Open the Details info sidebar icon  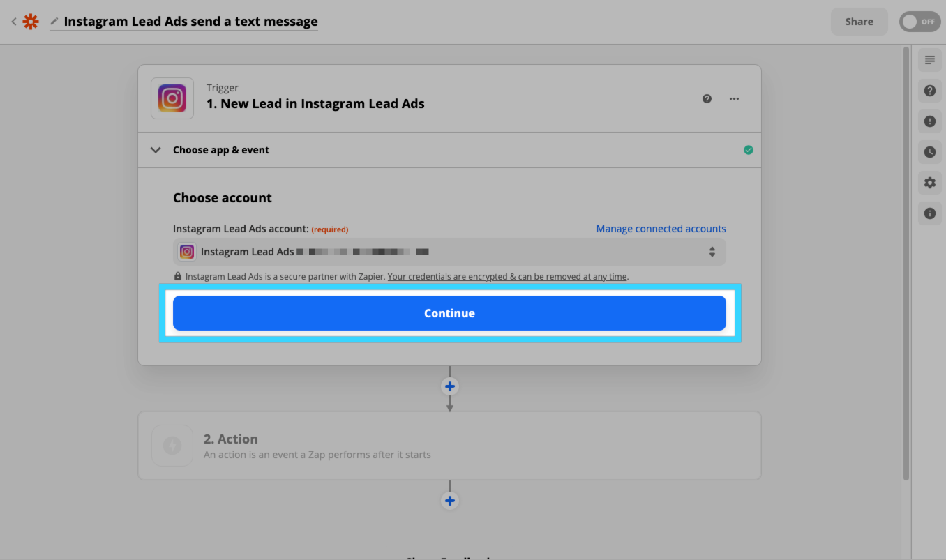tap(929, 213)
